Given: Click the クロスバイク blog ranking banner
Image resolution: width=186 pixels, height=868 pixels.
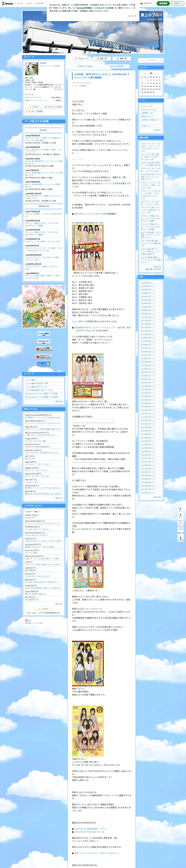Looking at the screenshot, I should pos(44,341).
